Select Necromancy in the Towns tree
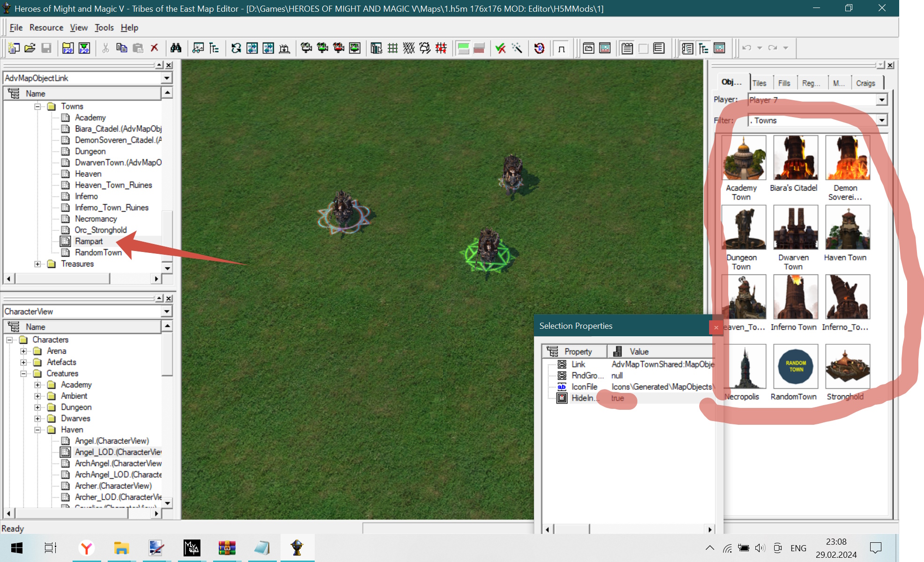This screenshot has height=562, width=924. [x=96, y=219]
